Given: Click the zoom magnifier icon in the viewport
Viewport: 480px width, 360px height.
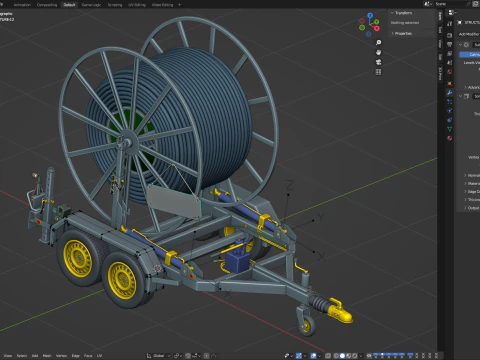Looking at the screenshot, I should click(378, 43).
